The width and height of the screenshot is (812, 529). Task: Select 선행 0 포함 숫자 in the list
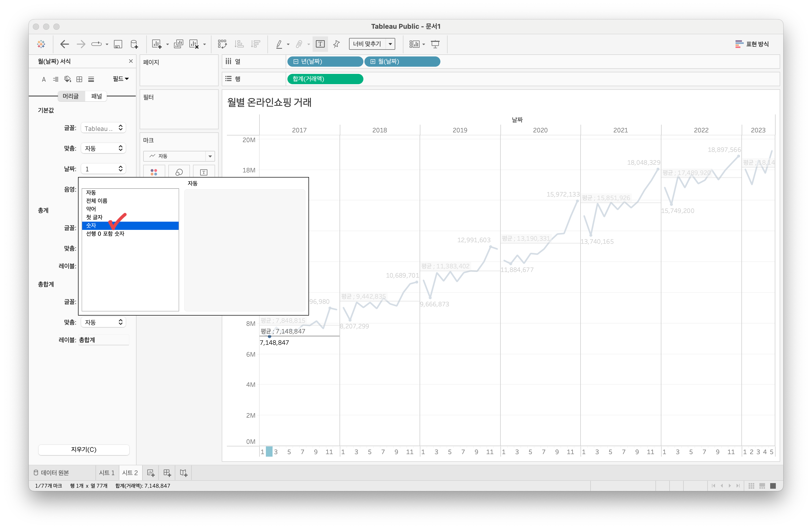tap(105, 234)
